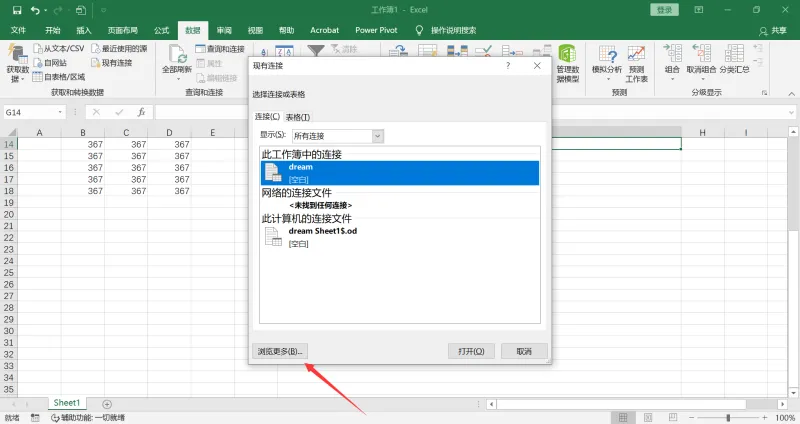Click the Save icon in quick access toolbar
The height and width of the screenshot is (424, 800).
17,10
